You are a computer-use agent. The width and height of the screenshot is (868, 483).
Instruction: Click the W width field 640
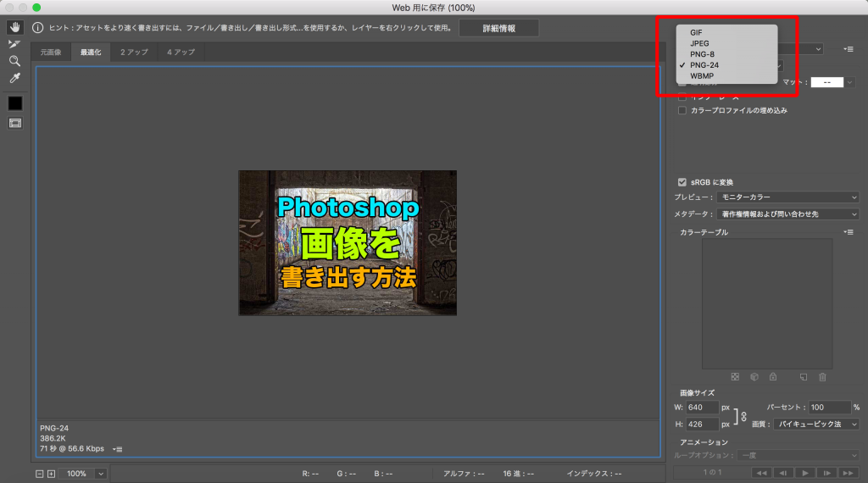pyautogui.click(x=703, y=408)
